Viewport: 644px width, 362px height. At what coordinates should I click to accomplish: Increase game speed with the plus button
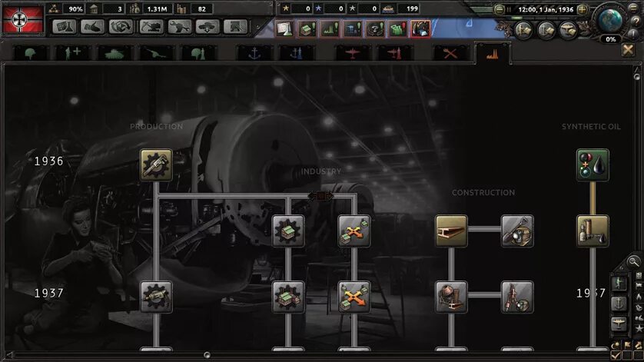[582, 9]
